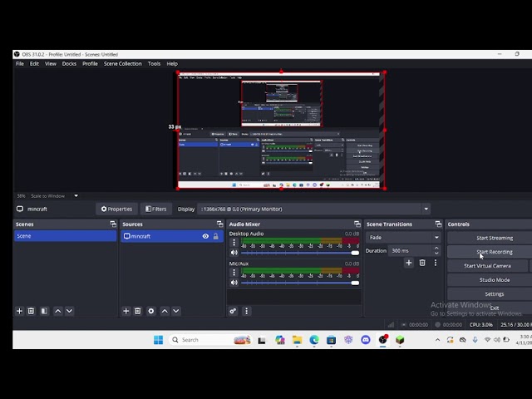Open the Edit menu
The image size is (532, 399).
point(34,63)
